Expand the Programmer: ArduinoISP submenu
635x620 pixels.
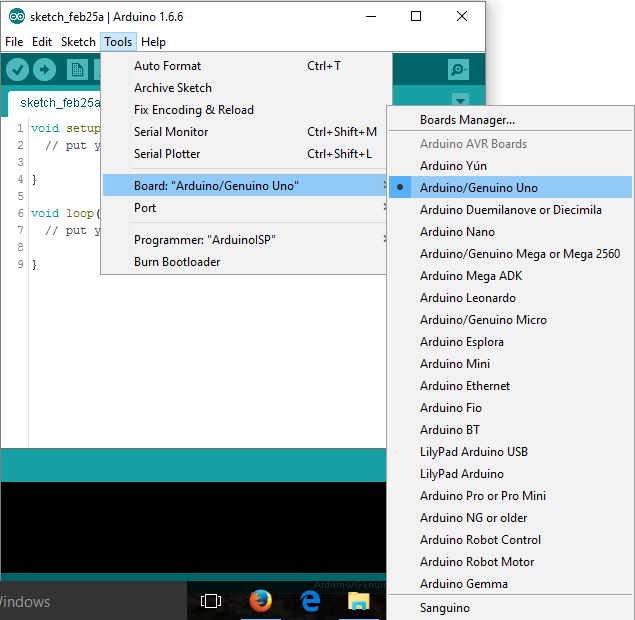244,240
